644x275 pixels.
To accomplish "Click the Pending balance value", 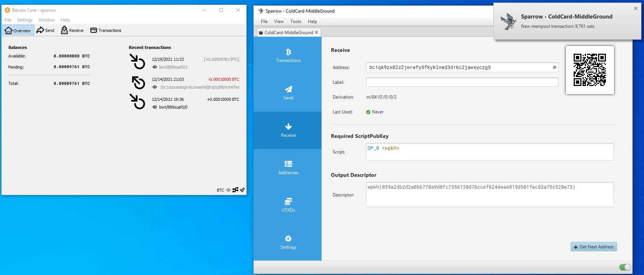I will click(x=71, y=67).
